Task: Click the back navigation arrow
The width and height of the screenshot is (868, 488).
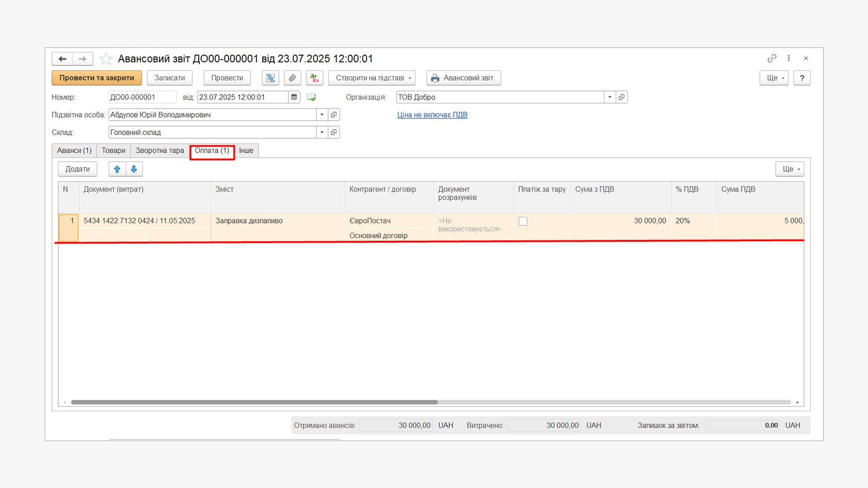Action: pyautogui.click(x=62, y=59)
